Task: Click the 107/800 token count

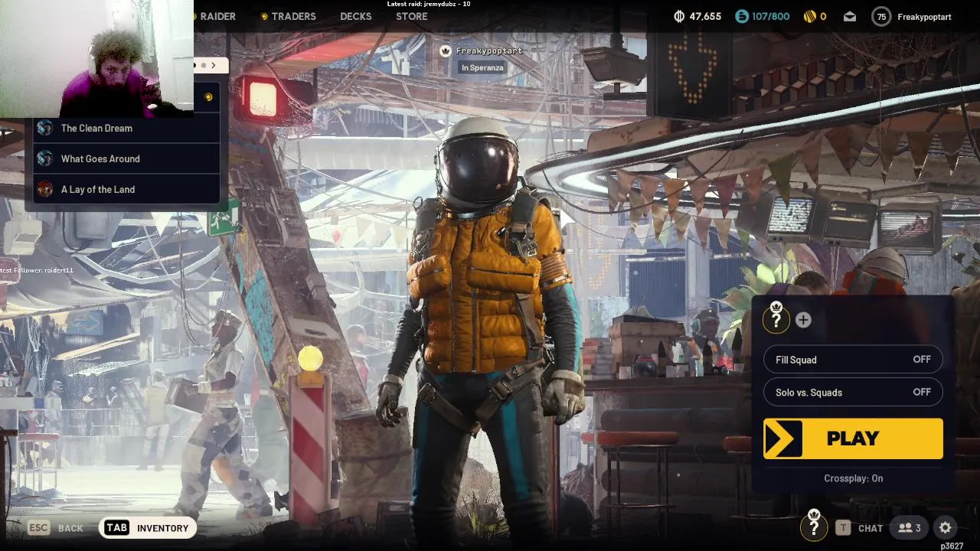Action: click(x=771, y=16)
